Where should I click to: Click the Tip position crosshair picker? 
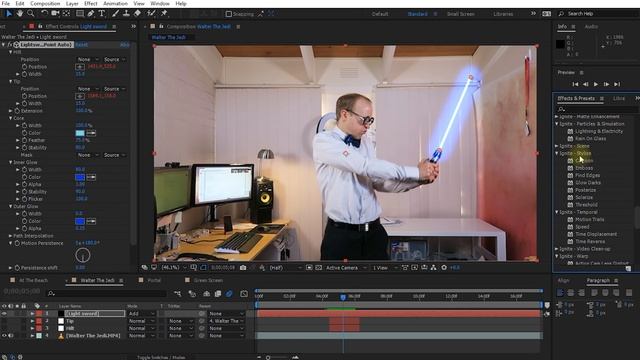(80, 96)
